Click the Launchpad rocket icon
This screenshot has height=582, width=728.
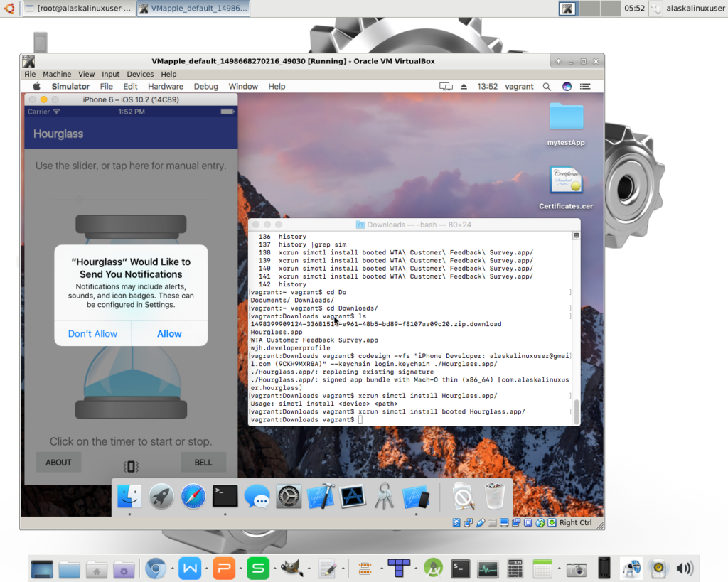(161, 496)
